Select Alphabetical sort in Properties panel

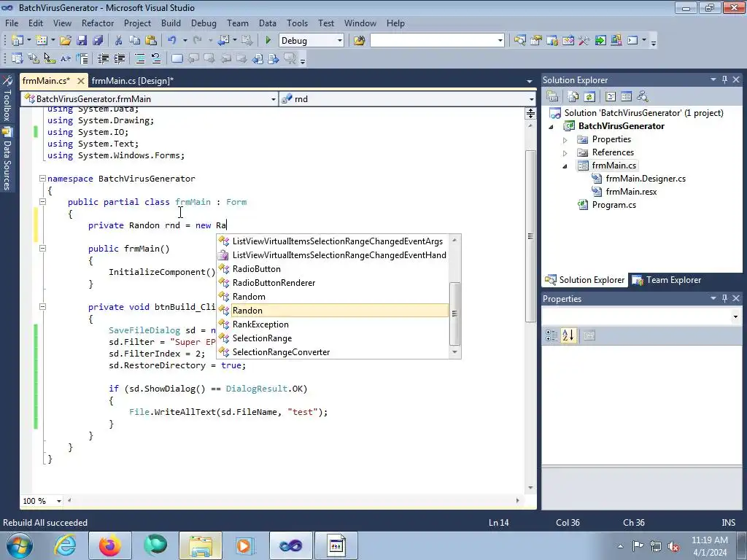pyautogui.click(x=568, y=335)
